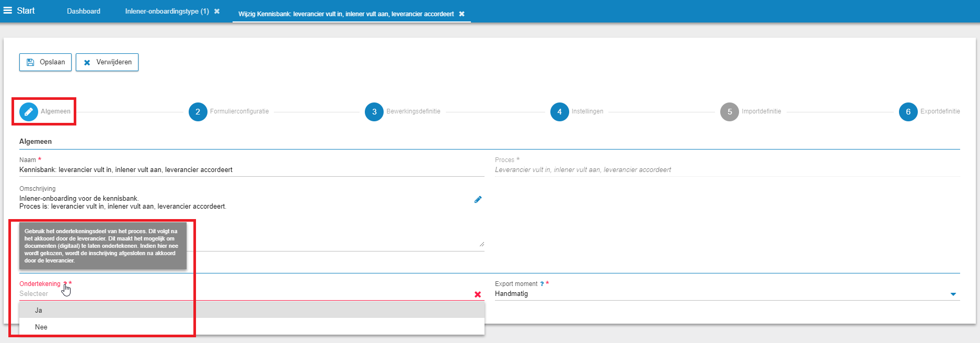The image size is (980, 343).
Task: Go to step 5 Importdefinitie
Action: [x=730, y=111]
